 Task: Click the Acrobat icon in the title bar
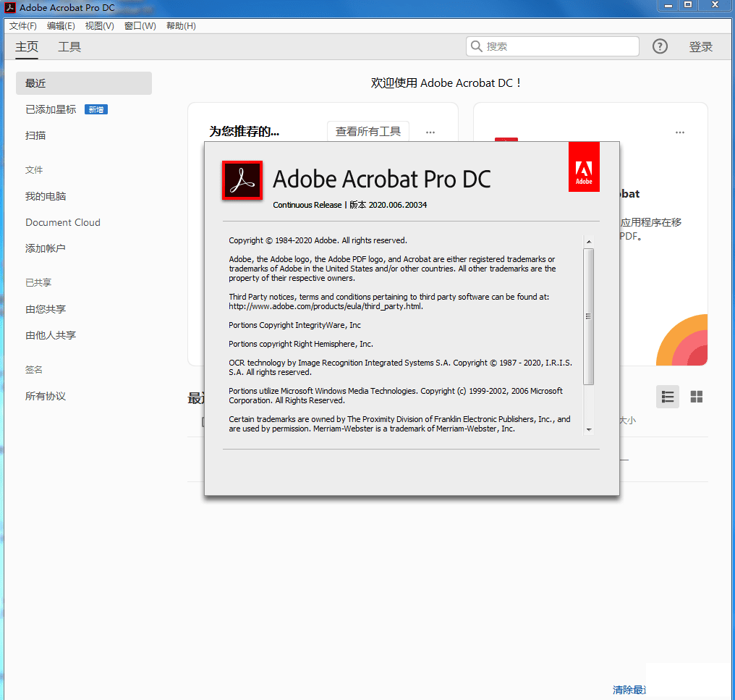(10, 7)
